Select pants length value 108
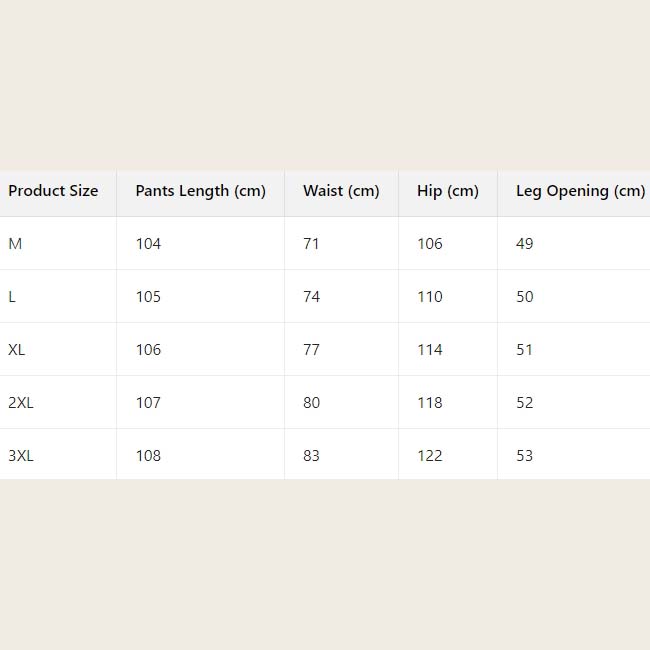 click(x=148, y=456)
